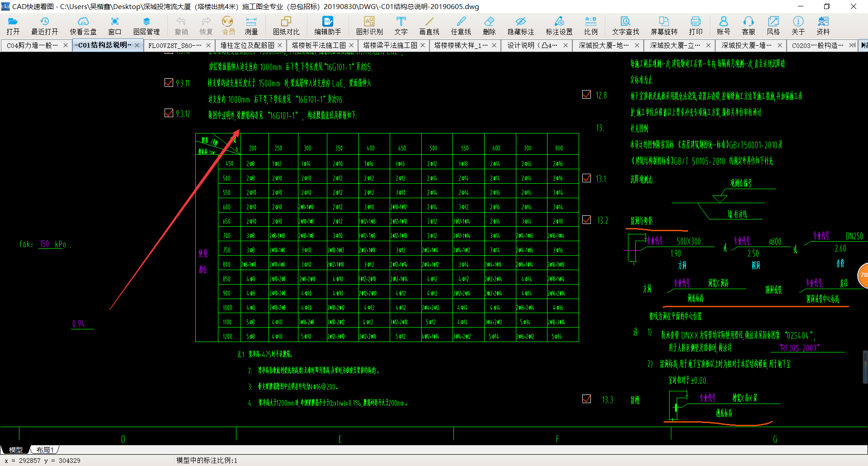
Task: Click the 打开 (Open) toolbar icon
Action: point(13,26)
